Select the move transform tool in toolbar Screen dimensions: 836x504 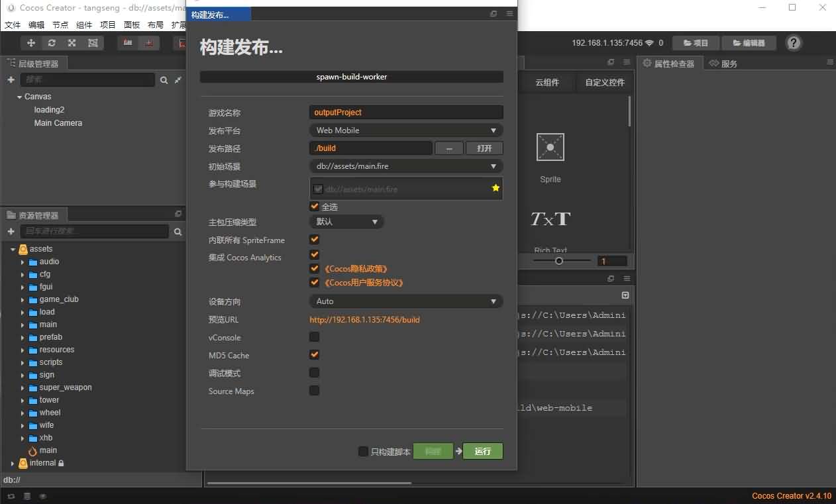click(x=30, y=43)
